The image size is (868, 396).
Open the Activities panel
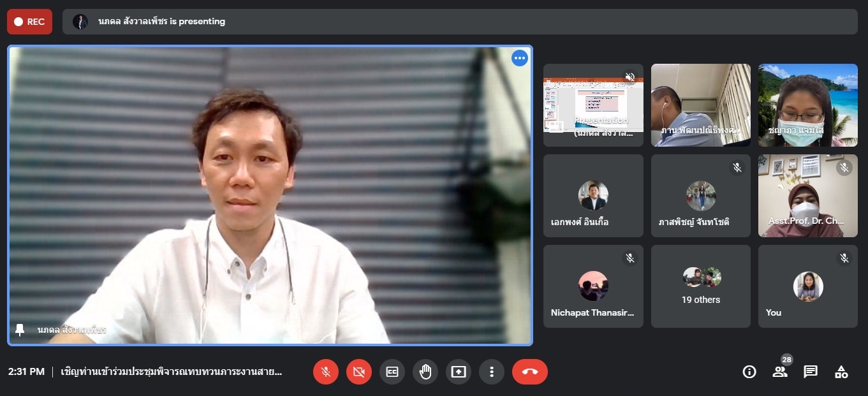[x=841, y=372]
